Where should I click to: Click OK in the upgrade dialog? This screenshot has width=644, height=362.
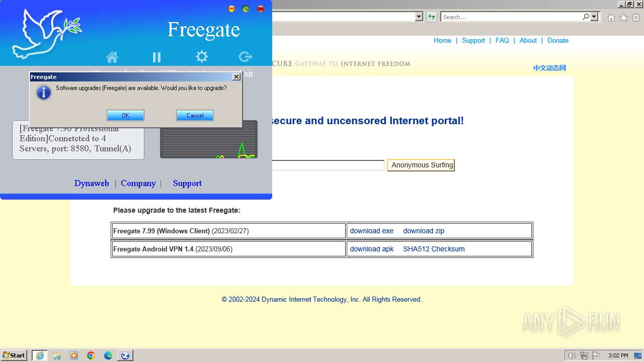[125, 116]
